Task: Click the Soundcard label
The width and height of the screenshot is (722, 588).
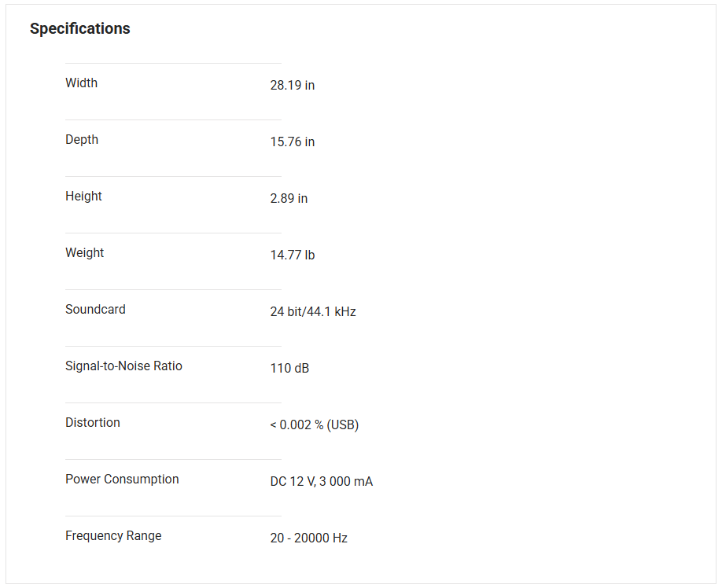Action: (95, 310)
